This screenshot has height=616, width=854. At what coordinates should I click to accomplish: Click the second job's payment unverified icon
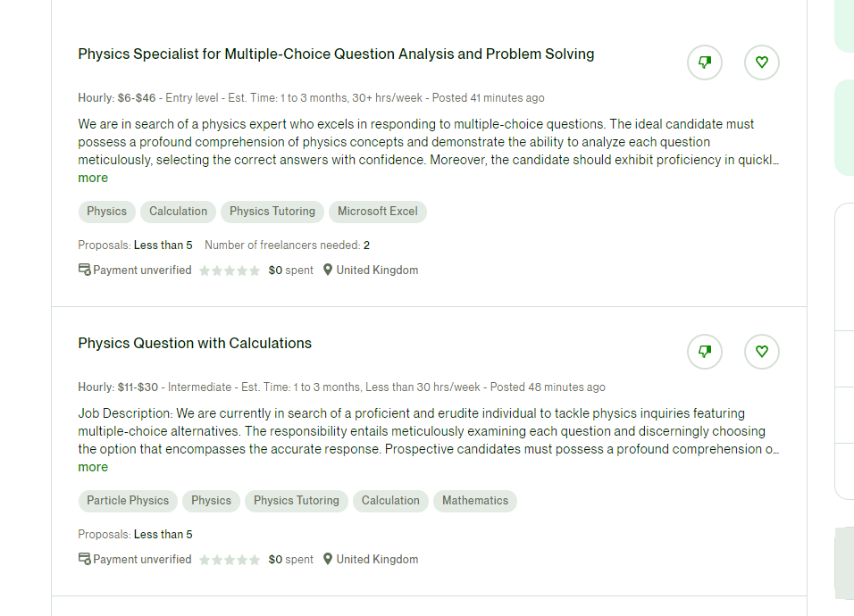[x=85, y=559]
